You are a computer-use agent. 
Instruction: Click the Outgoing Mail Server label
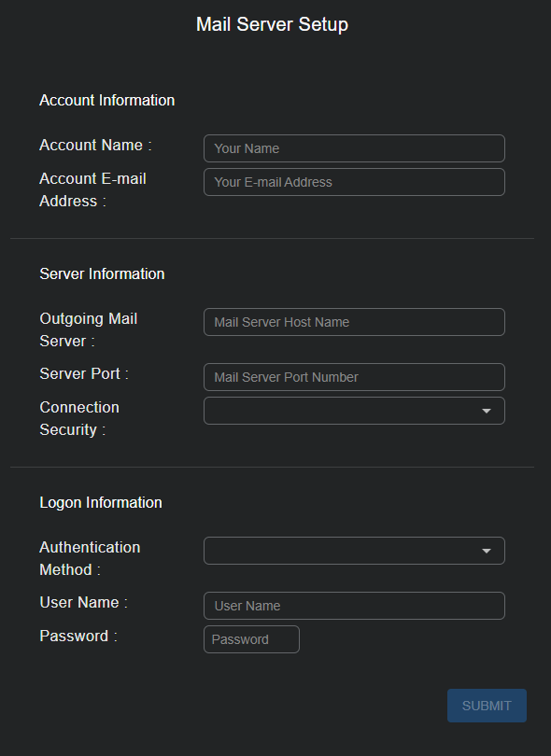[88, 329]
